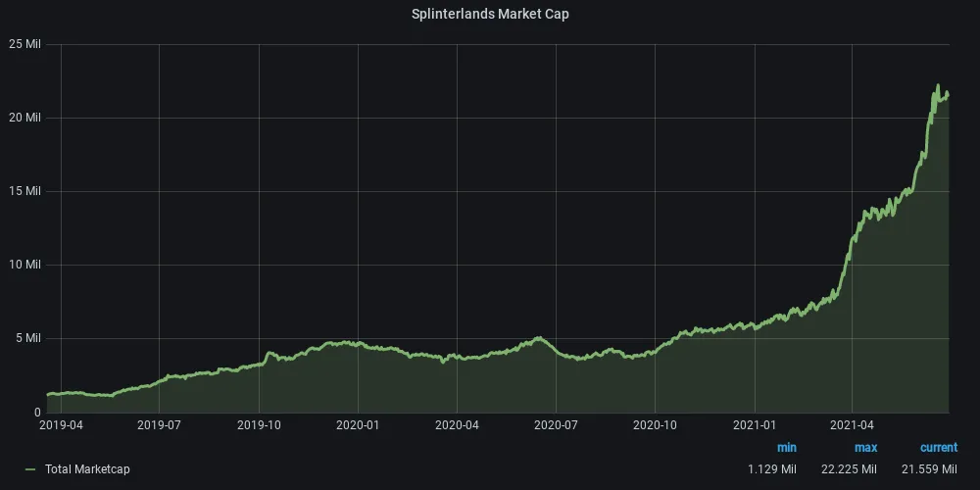
Task: Click the 2021-04 x-axis label
Action: click(x=852, y=425)
